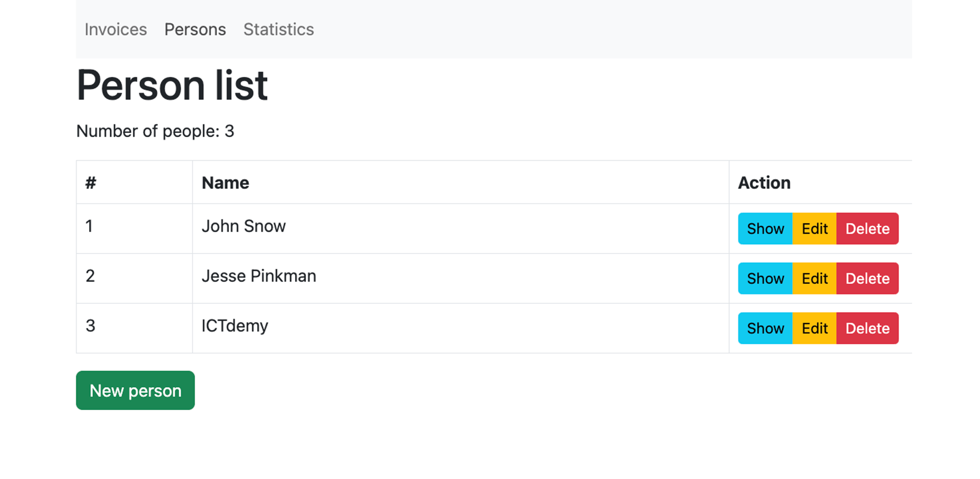Click the Person list page heading
Image resolution: width=980 pixels, height=479 pixels.
coord(172,85)
